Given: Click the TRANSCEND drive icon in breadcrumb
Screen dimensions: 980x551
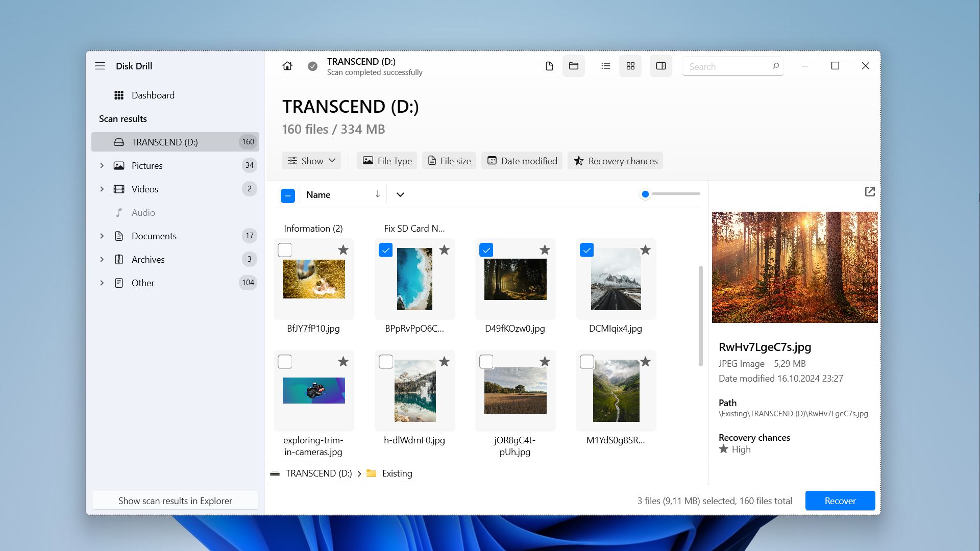Looking at the screenshot, I should tap(275, 473).
